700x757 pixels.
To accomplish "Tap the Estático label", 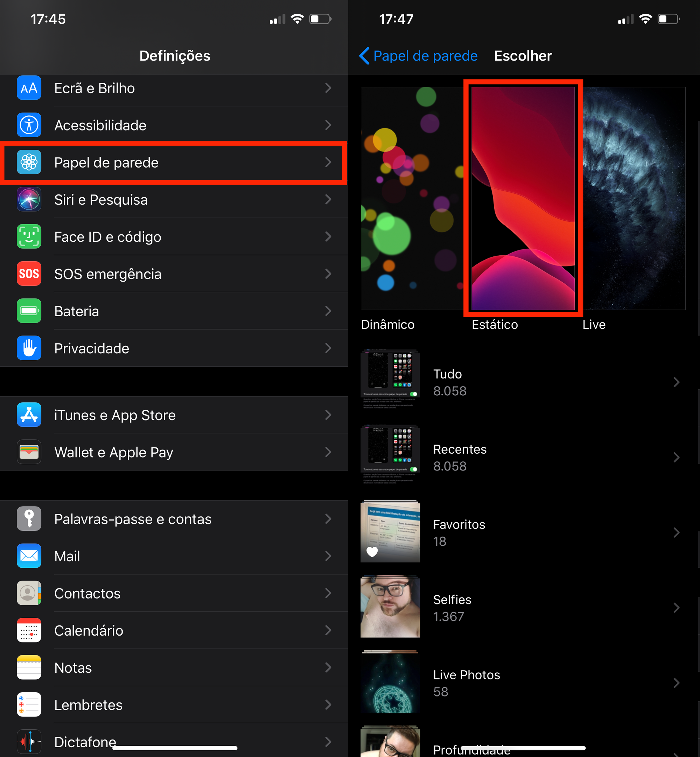I will pyautogui.click(x=495, y=325).
